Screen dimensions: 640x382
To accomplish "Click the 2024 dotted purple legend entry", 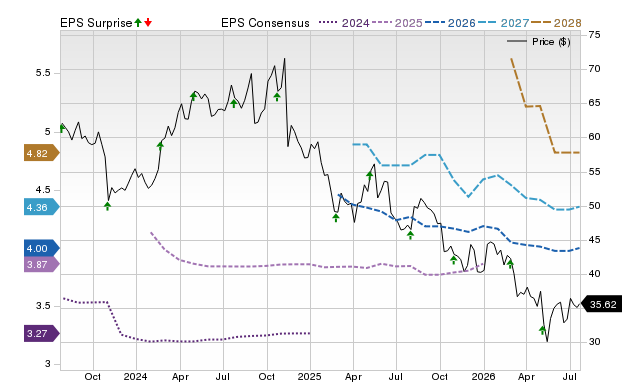I will pyautogui.click(x=344, y=23).
